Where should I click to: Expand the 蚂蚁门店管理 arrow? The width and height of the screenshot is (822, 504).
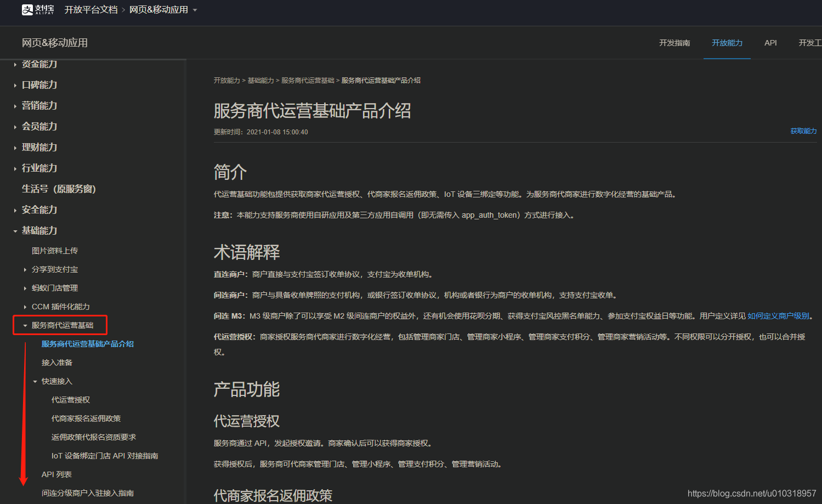[x=25, y=288]
